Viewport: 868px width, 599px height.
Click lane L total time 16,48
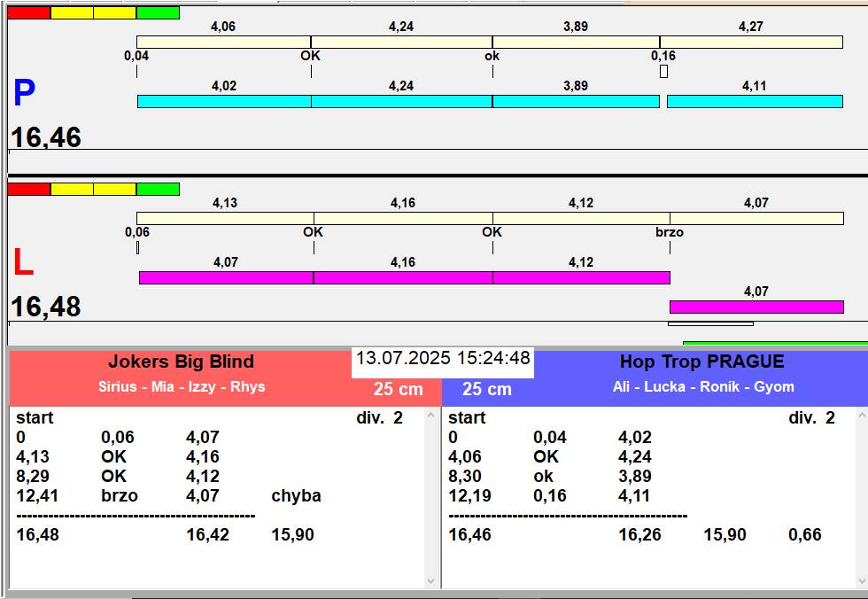[x=46, y=307]
